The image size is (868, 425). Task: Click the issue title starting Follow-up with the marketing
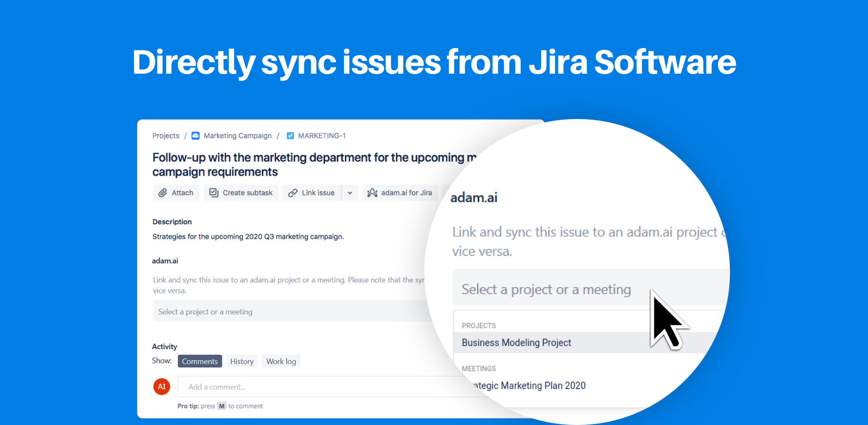point(314,164)
